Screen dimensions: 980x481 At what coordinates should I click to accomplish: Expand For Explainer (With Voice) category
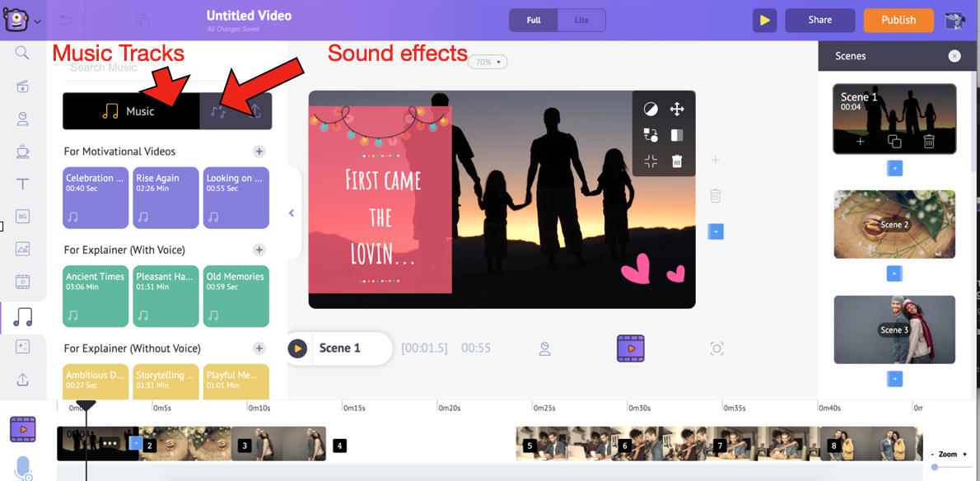pos(259,250)
